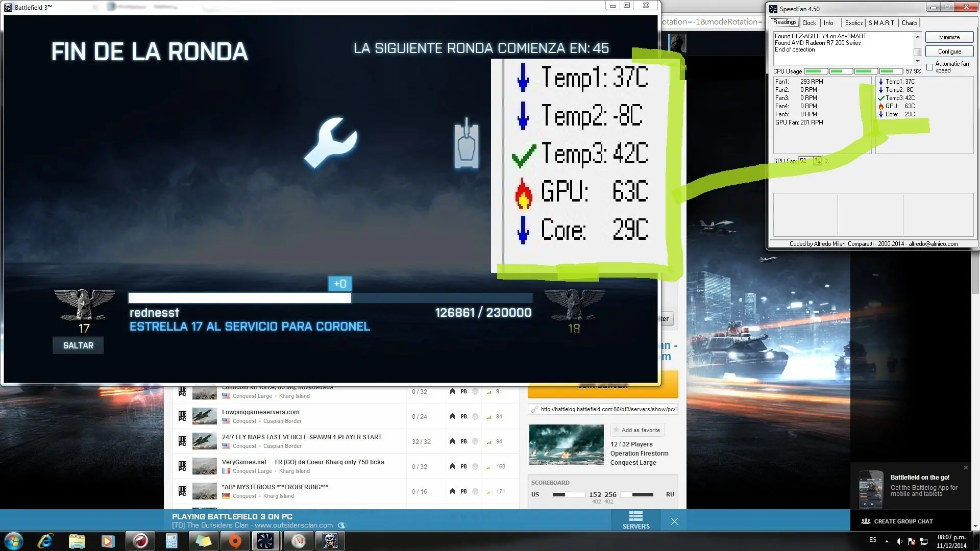
Task: Click the GPU Fan speed value field
Action: pyautogui.click(x=806, y=161)
